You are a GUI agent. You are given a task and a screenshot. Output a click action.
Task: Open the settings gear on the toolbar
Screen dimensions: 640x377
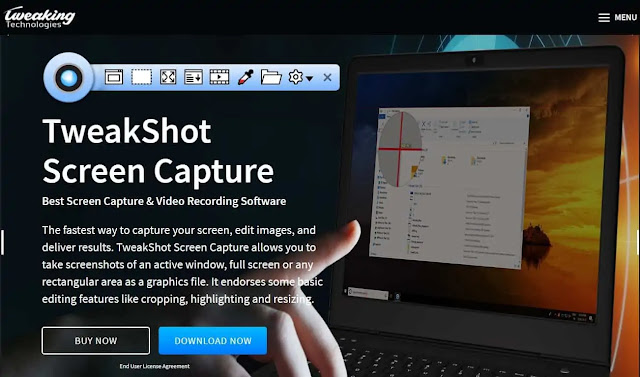coord(296,77)
